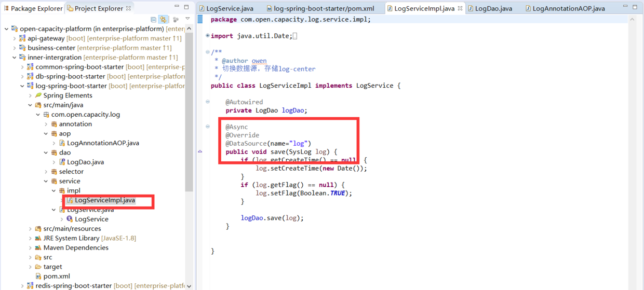This screenshot has height=290, width=644.
Task: Select pom.xml under log-spring-boot-starter
Action: pyautogui.click(x=57, y=277)
